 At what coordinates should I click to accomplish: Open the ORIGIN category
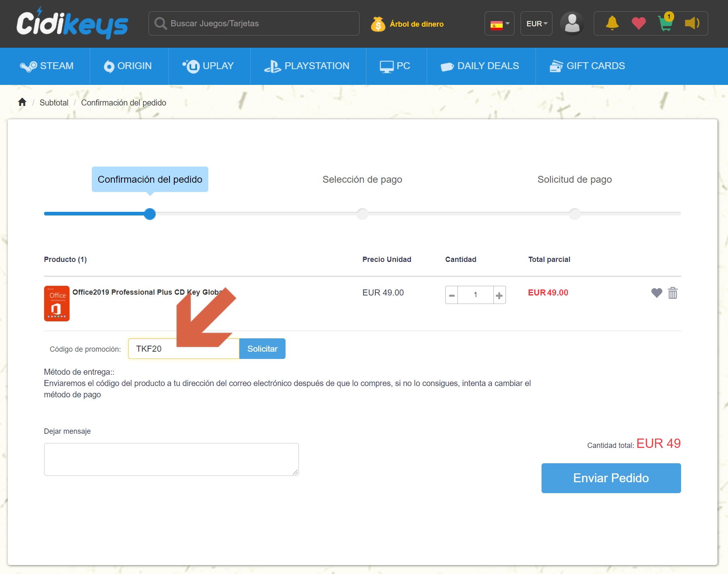(x=128, y=66)
